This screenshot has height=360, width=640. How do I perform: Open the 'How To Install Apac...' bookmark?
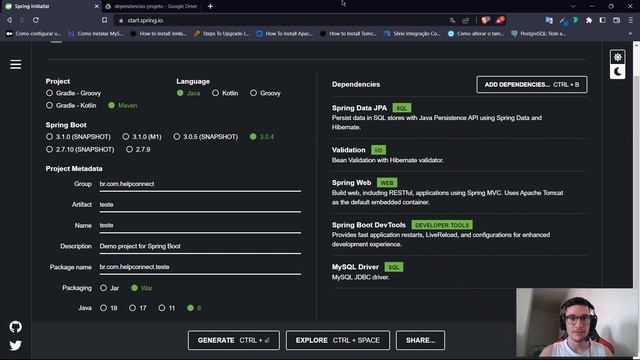tap(284, 33)
